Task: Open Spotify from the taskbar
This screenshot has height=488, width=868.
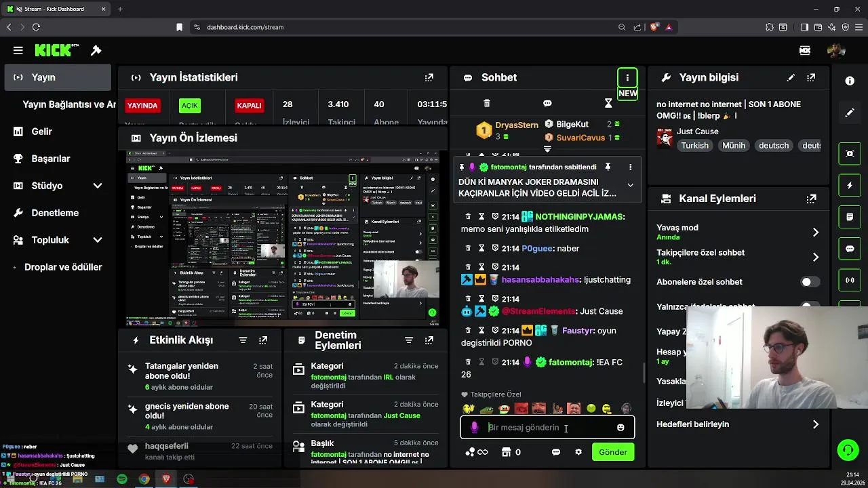Action: pos(122,479)
